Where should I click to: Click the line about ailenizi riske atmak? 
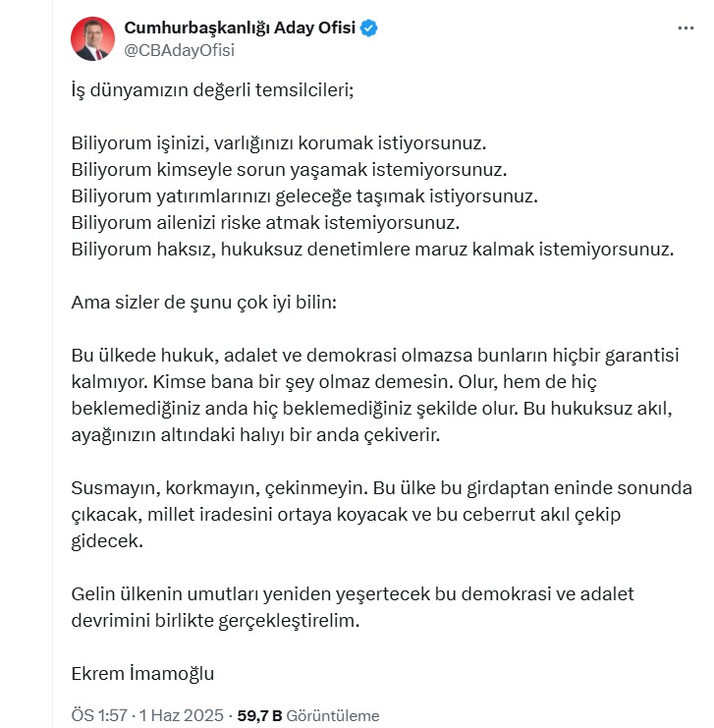coord(265,223)
